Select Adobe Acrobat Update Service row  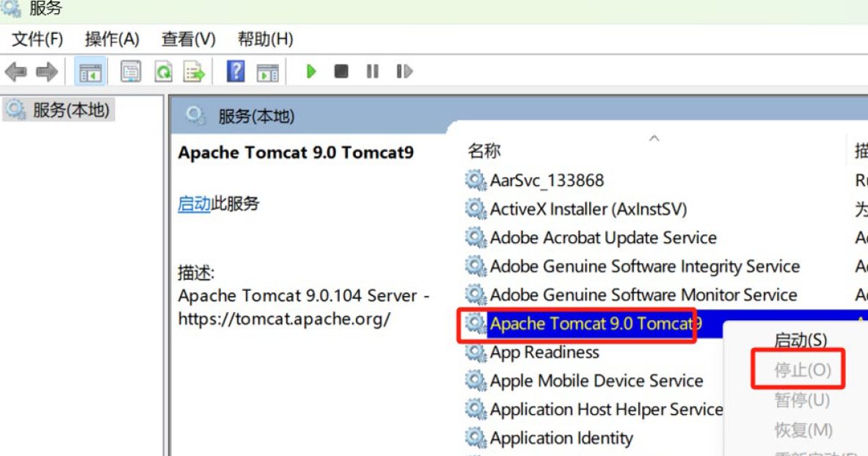[x=603, y=238]
